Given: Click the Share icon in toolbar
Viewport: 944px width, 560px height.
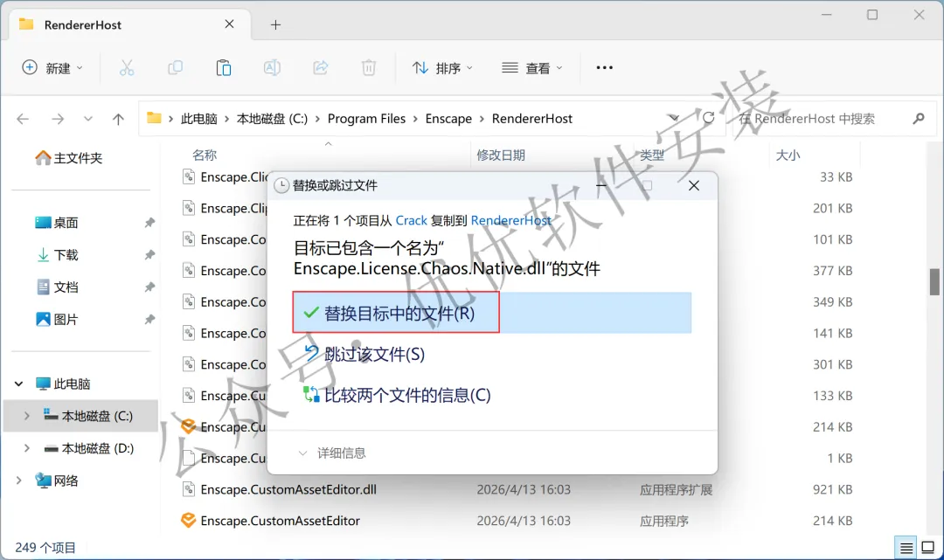Looking at the screenshot, I should [320, 68].
